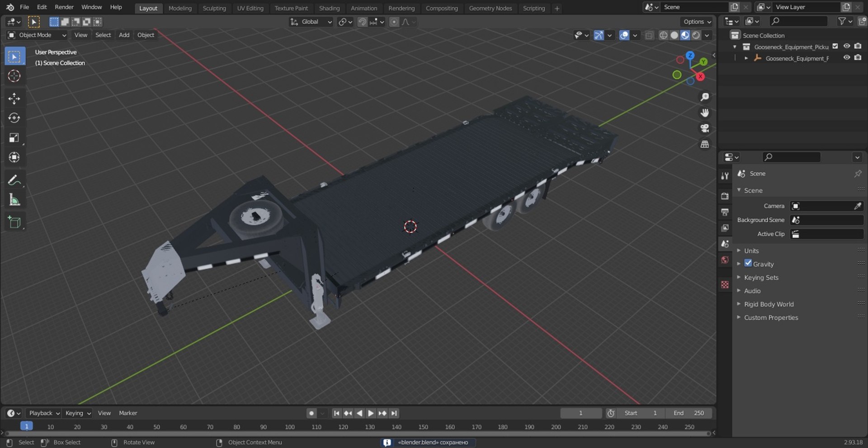
Task: Click the zoom viewport magnifier icon
Action: [x=704, y=97]
